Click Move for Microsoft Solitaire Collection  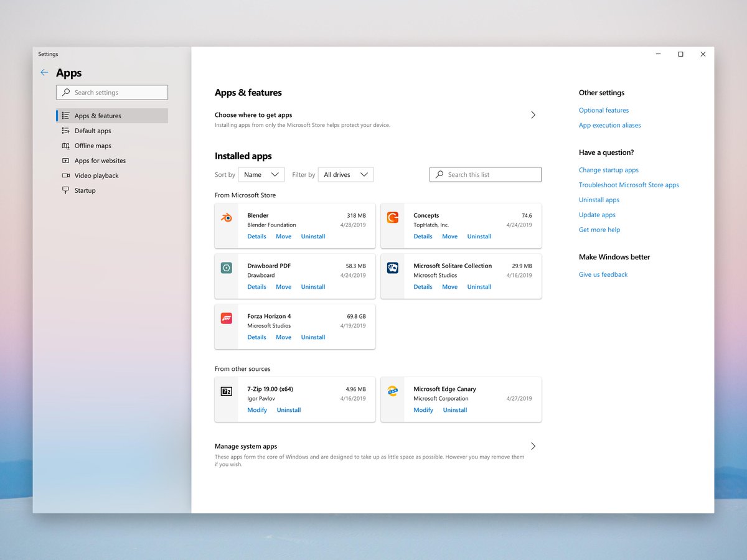pos(450,287)
